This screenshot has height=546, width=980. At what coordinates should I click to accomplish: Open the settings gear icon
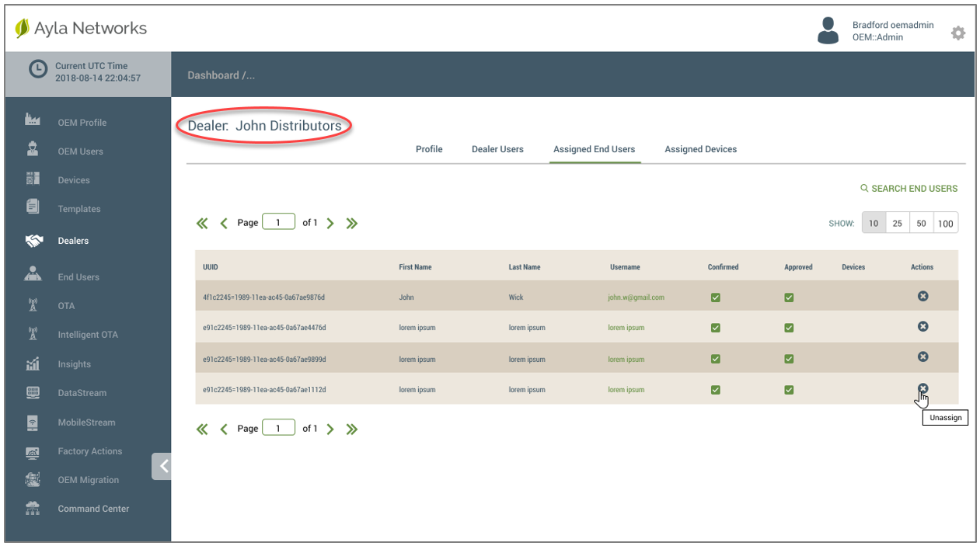point(958,33)
